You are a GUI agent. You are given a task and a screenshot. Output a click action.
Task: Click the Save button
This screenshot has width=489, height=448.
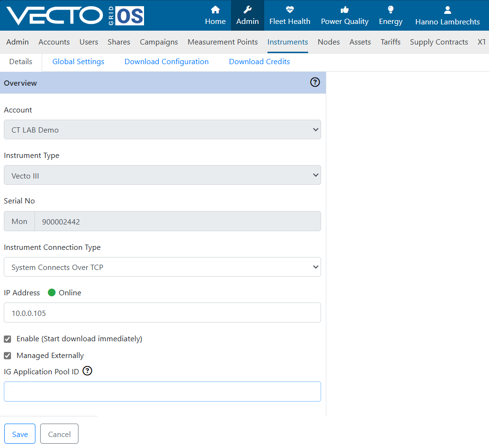tap(20, 434)
